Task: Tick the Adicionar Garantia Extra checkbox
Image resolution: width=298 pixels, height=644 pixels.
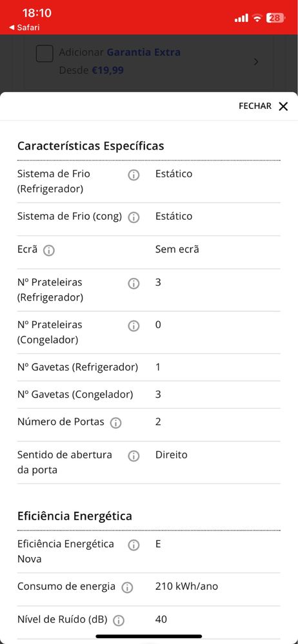Action: coord(45,54)
